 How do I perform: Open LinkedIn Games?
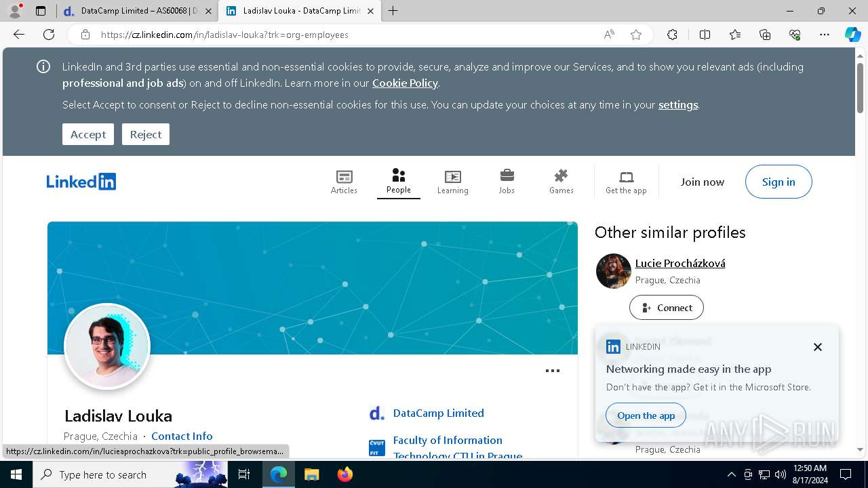click(561, 182)
